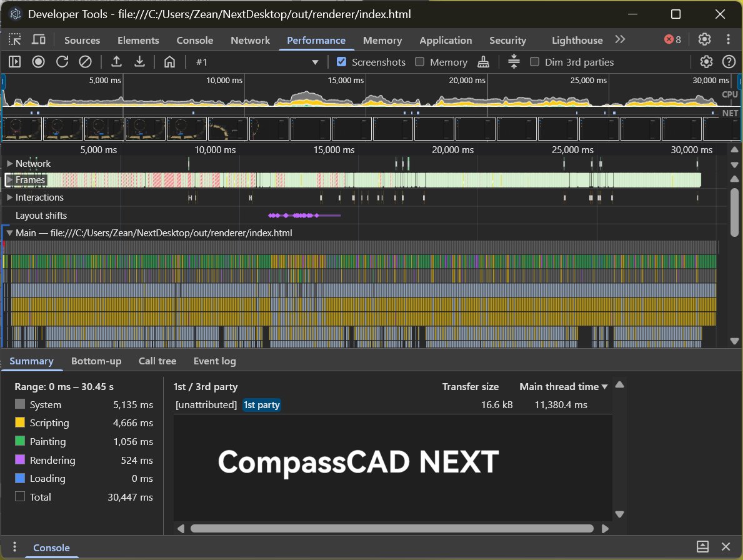
Task: Toggle the Memory checkbox
Action: pos(419,62)
